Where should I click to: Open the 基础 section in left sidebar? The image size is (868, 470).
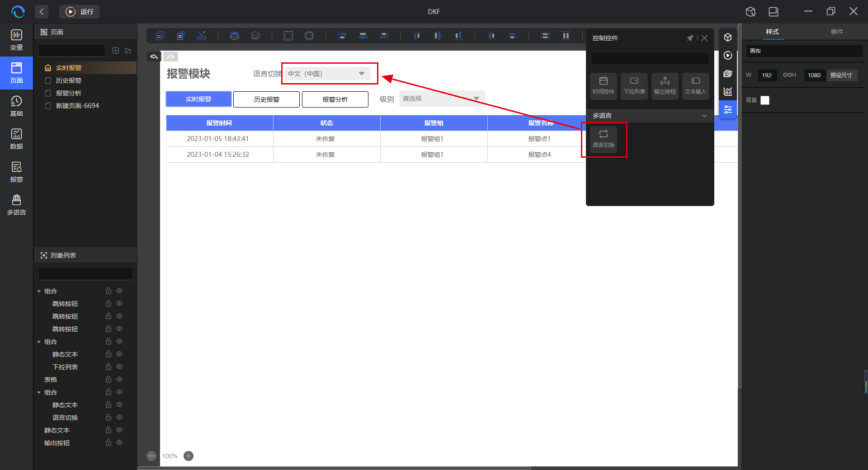[16, 106]
